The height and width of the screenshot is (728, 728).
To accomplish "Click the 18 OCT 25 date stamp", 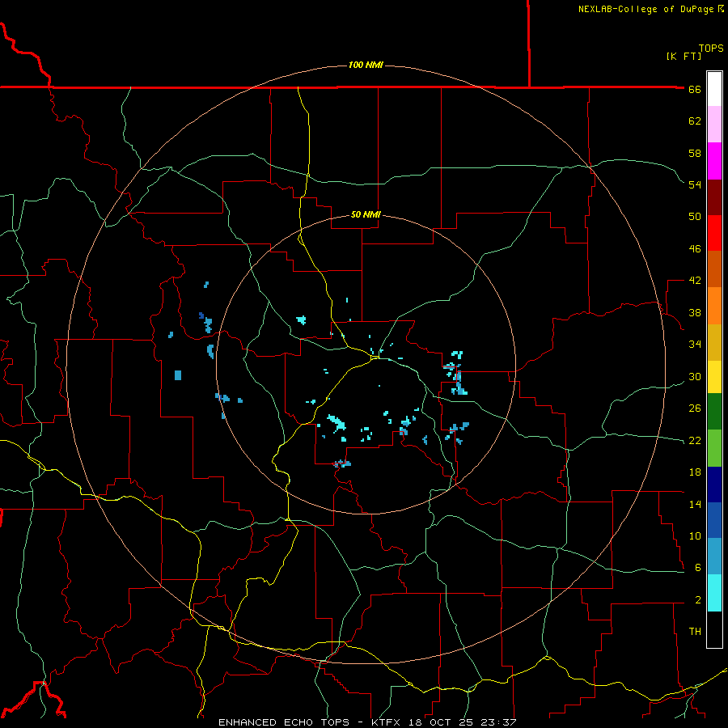I will pos(442,722).
